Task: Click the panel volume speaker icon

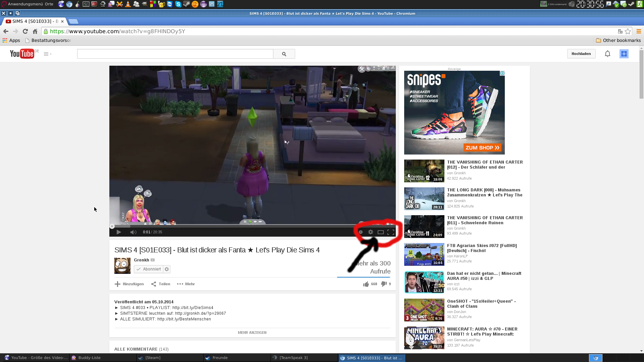Action: [572, 4]
